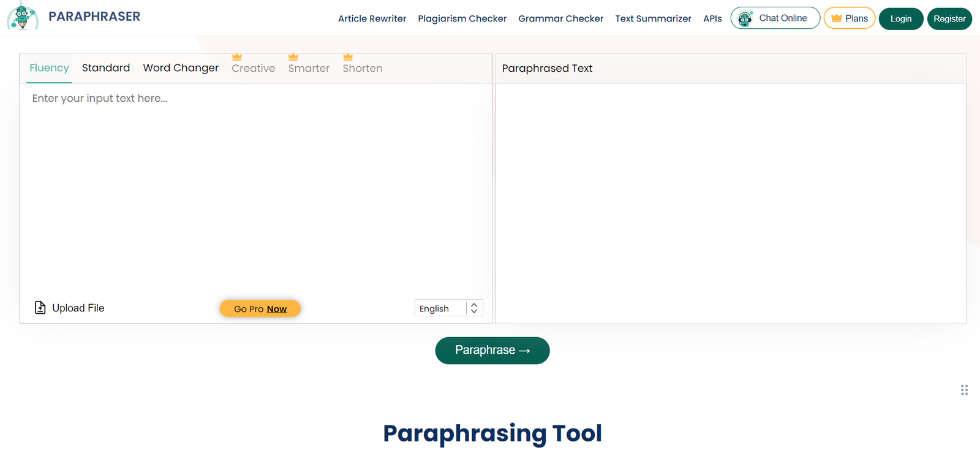980x461 pixels.
Task: Switch to the Smarter premium tab
Action: 309,69
